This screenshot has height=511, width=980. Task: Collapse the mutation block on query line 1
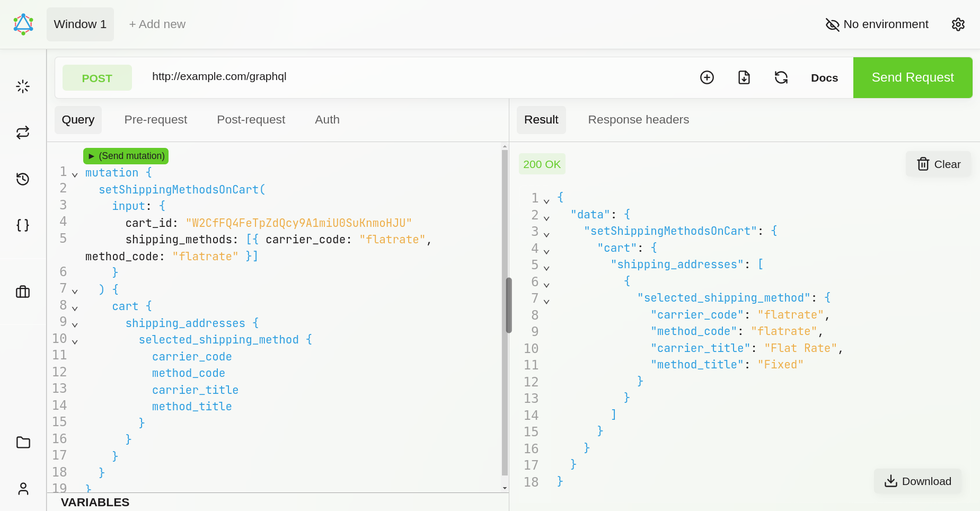[x=75, y=174]
